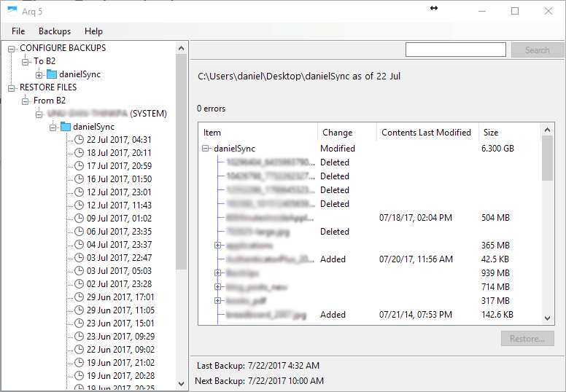566x392 pixels.
Task: Expand the 365 MB folder row
Action: point(217,246)
